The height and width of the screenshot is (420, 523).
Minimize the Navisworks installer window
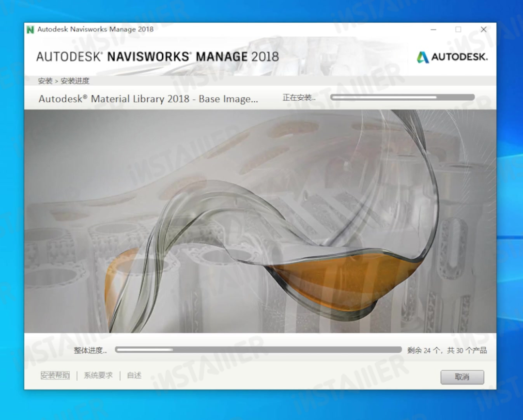point(433,30)
